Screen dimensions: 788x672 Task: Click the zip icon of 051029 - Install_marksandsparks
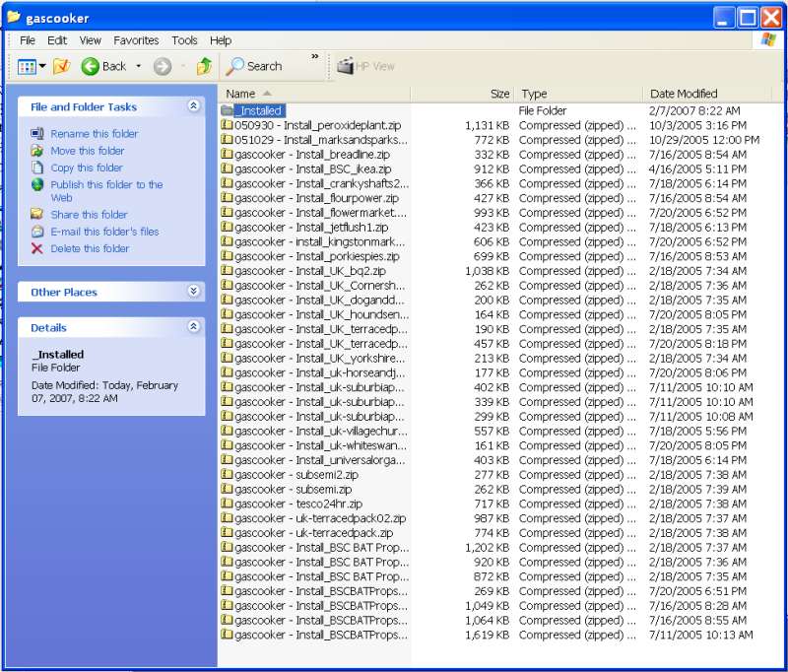click(227, 139)
